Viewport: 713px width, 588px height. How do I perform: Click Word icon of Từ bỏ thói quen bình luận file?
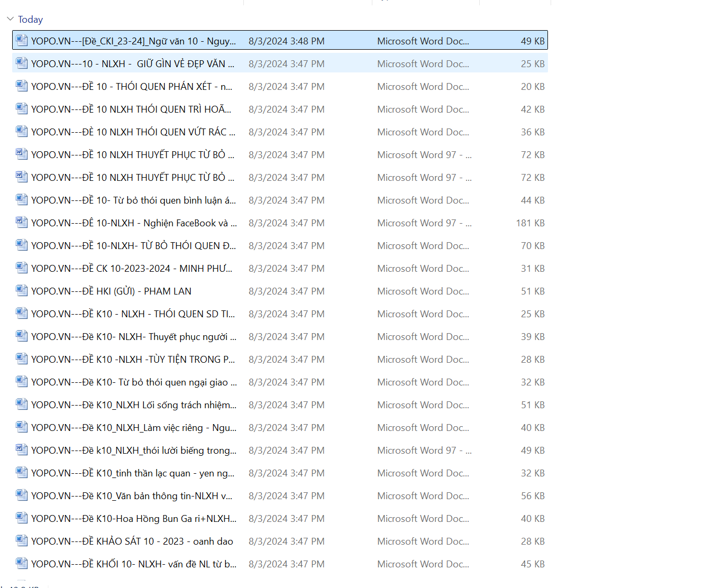point(22,199)
